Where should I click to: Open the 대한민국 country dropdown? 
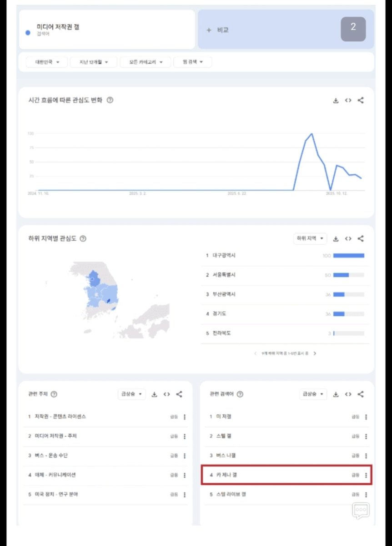click(x=46, y=62)
